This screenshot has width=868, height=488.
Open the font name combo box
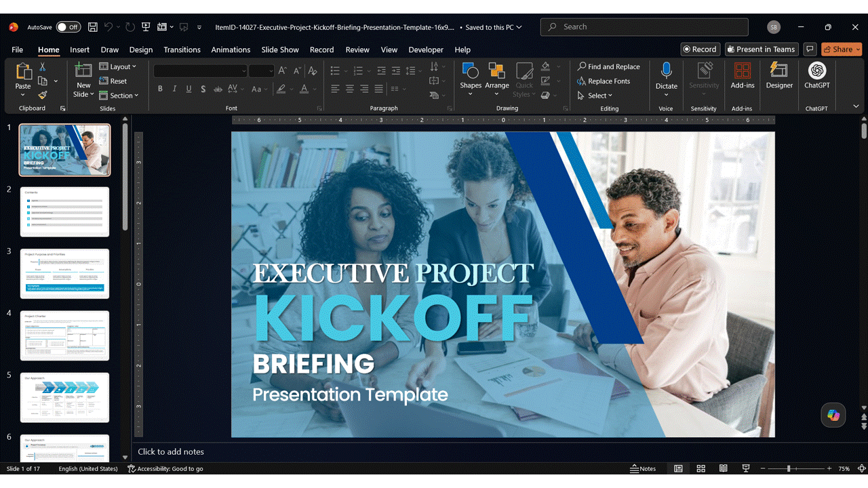point(200,70)
